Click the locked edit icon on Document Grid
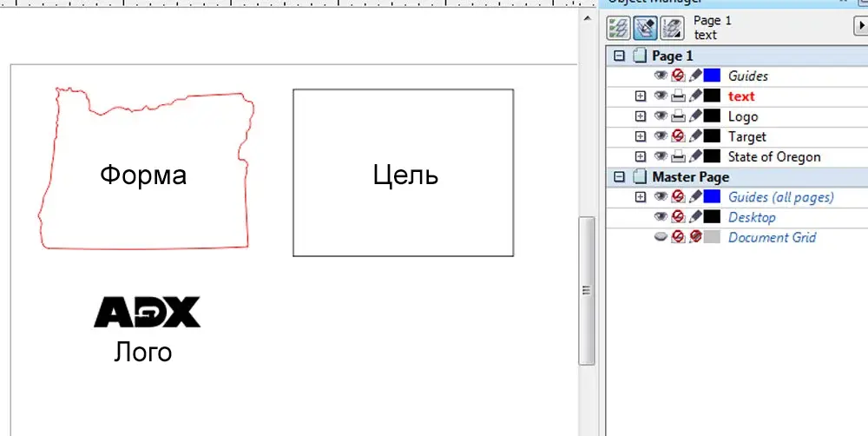 [x=695, y=237]
